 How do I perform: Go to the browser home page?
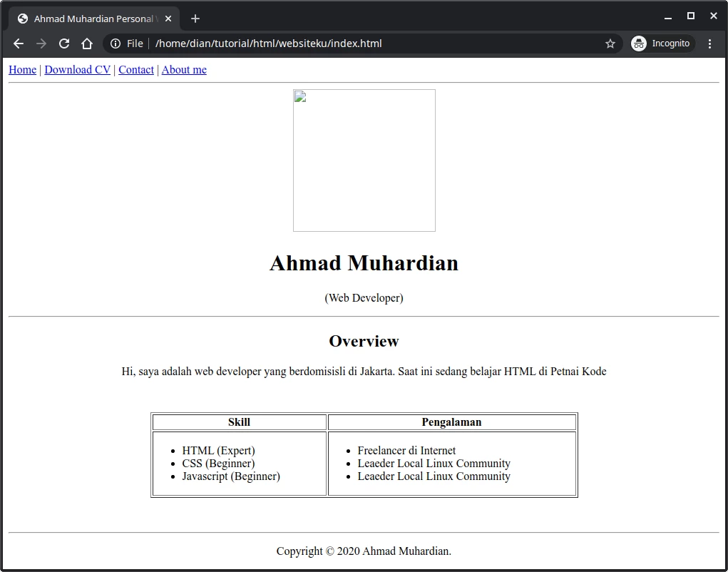tap(87, 44)
